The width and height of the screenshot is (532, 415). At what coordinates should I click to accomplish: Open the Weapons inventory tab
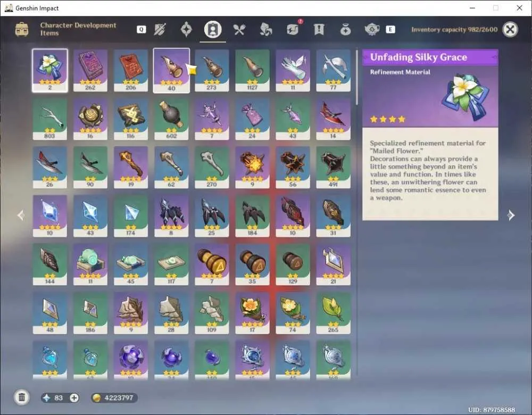pos(160,29)
